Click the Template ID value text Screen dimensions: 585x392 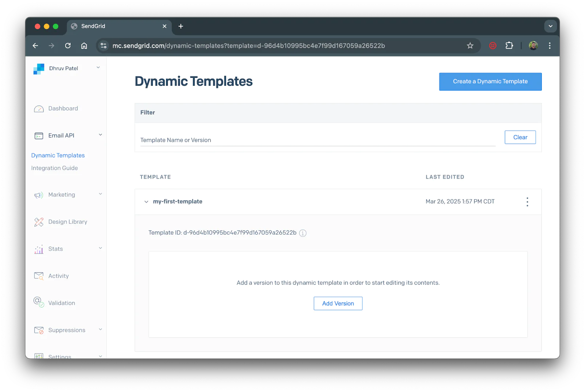[x=240, y=233]
